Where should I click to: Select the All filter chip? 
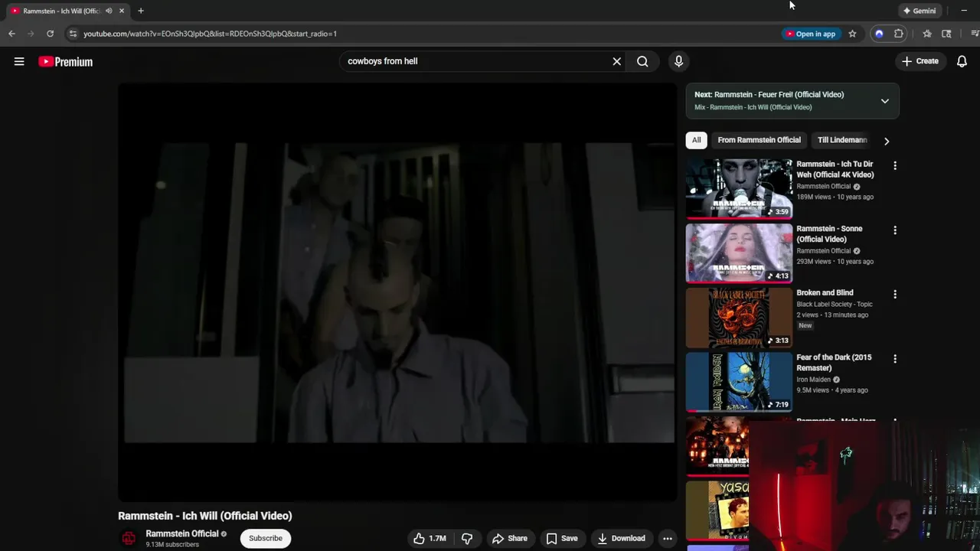click(696, 140)
